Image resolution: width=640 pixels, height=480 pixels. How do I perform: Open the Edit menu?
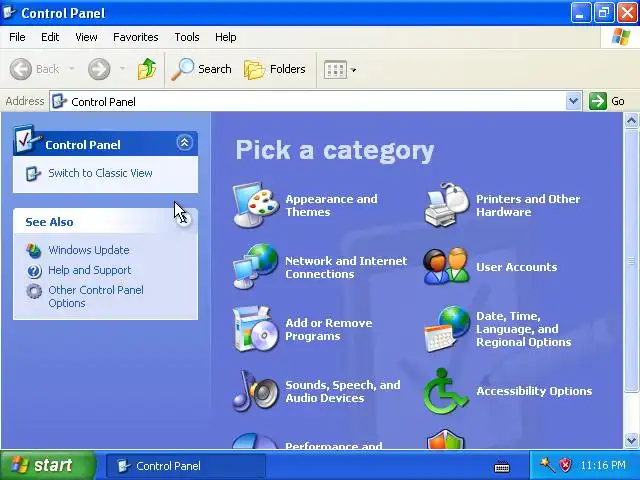coord(50,37)
